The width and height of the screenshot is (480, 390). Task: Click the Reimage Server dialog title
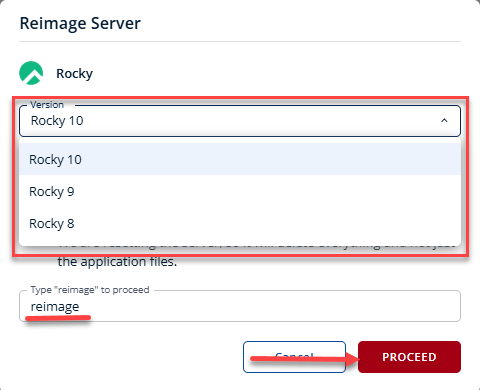(x=80, y=24)
